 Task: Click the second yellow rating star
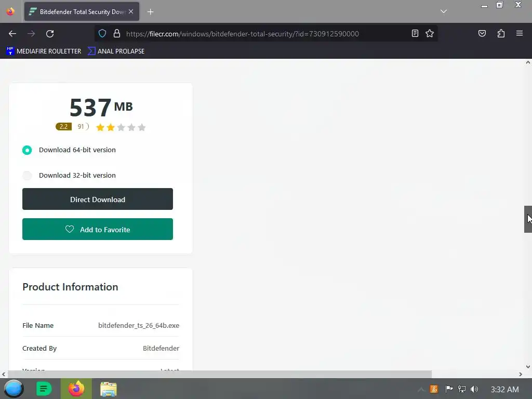(x=111, y=127)
